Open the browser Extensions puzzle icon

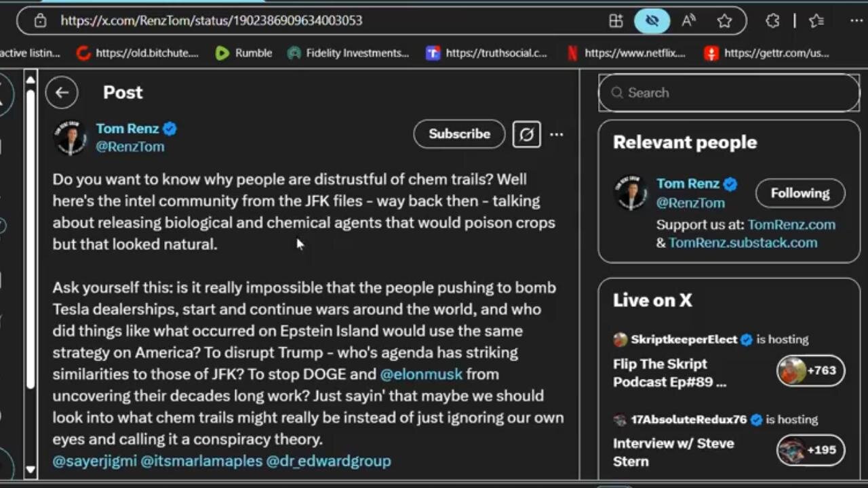tap(772, 20)
